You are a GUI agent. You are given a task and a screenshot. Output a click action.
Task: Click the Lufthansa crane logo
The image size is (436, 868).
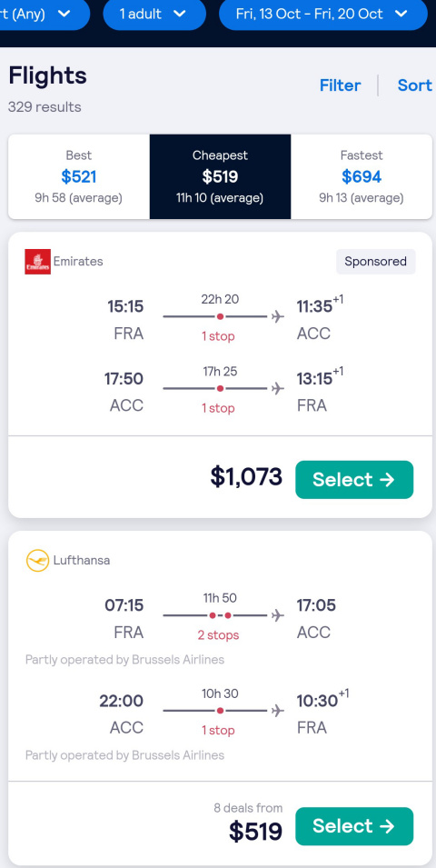click(37, 560)
